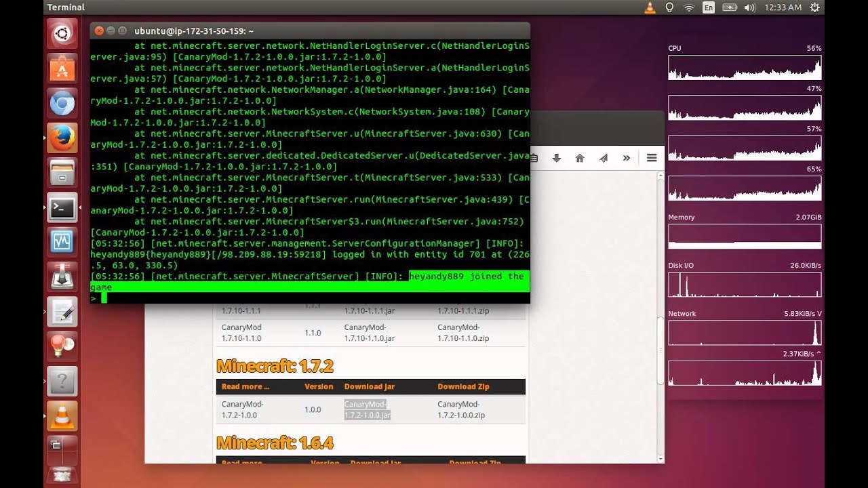Open the battery indicator menu
868x488 pixels.
point(730,7)
